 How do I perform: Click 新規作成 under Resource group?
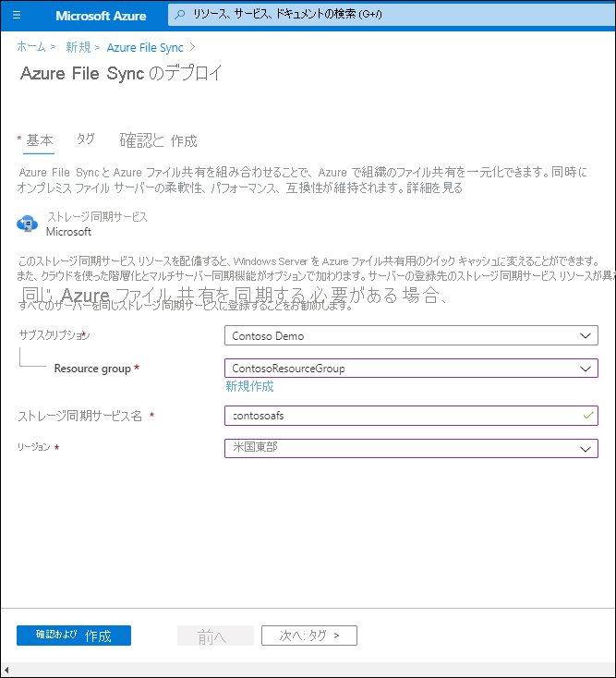point(249,386)
